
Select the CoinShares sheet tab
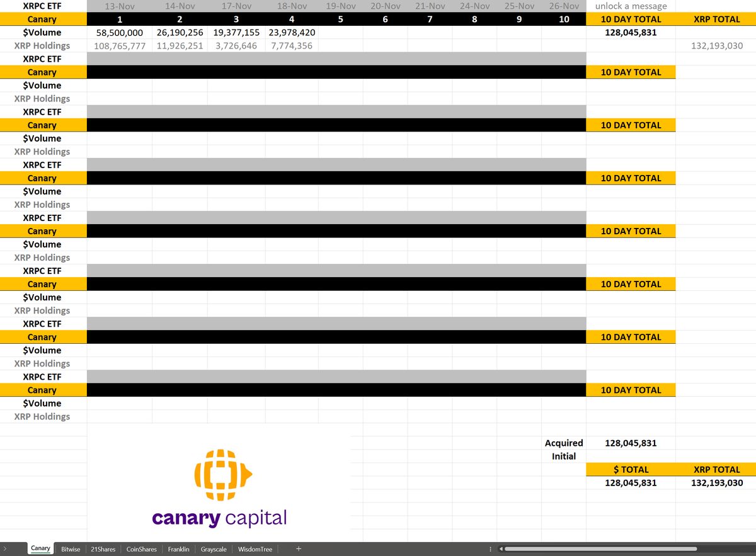tap(141, 548)
